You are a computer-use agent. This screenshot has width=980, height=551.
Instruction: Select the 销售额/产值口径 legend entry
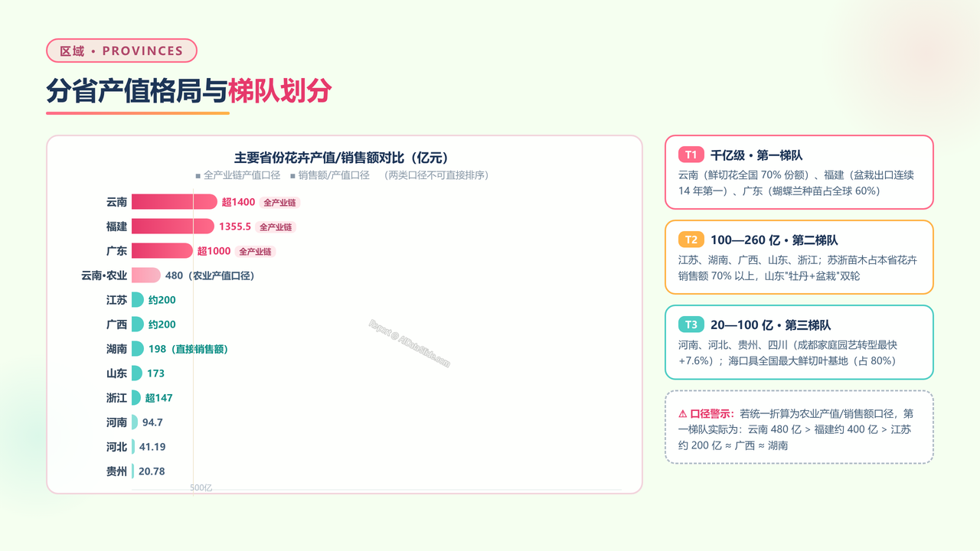(x=330, y=175)
